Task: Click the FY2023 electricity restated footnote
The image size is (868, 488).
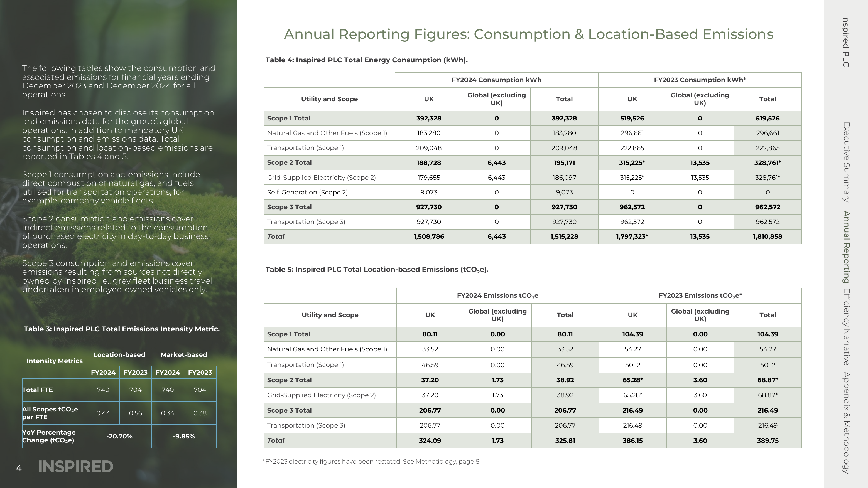Action: click(x=372, y=461)
